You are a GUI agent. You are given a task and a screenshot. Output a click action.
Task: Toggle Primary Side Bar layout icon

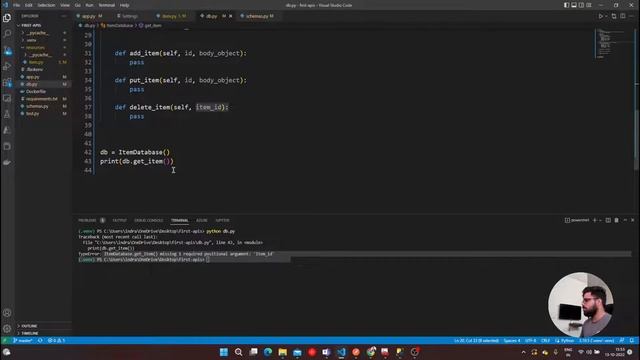click(567, 5)
